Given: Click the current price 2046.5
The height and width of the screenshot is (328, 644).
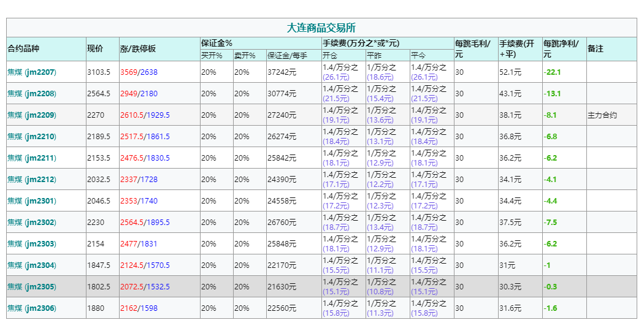Looking at the screenshot, I should pyautogui.click(x=99, y=200).
